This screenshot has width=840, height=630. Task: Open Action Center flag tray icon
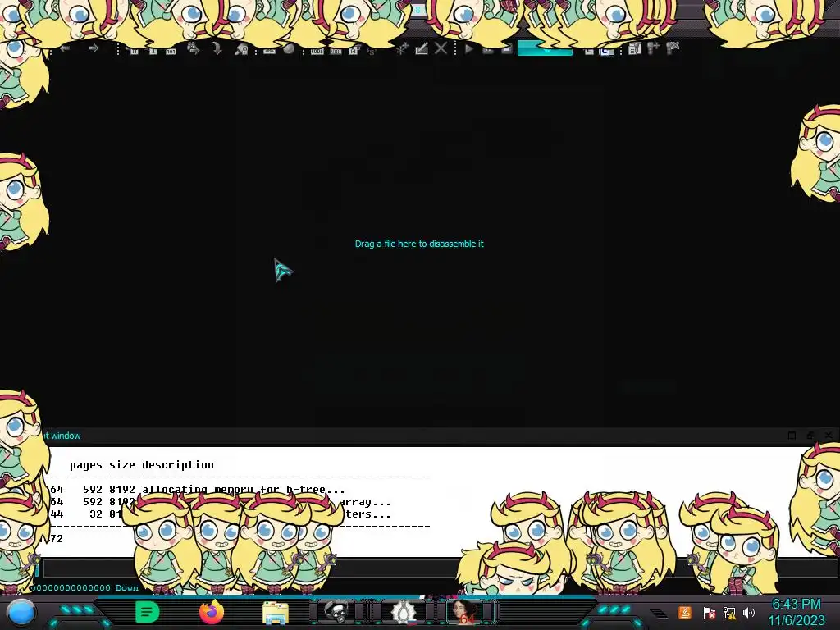tap(709, 612)
